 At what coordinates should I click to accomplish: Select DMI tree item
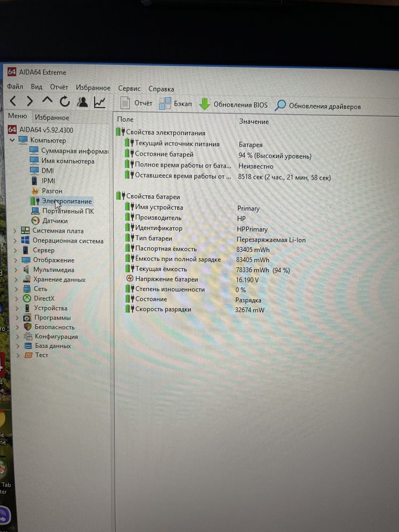click(x=42, y=170)
